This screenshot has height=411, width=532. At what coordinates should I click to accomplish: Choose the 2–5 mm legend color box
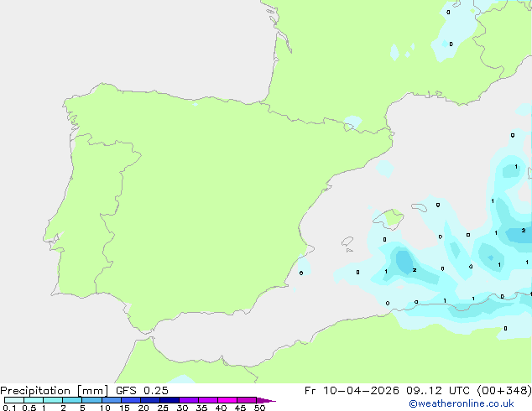click(72, 400)
